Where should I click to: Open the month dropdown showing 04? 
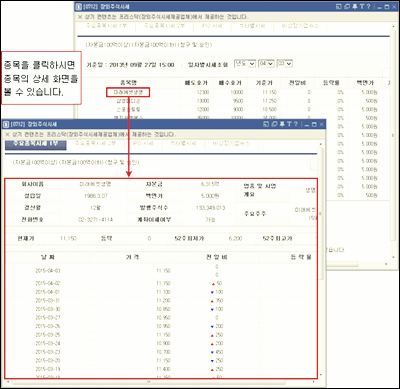click(266, 63)
